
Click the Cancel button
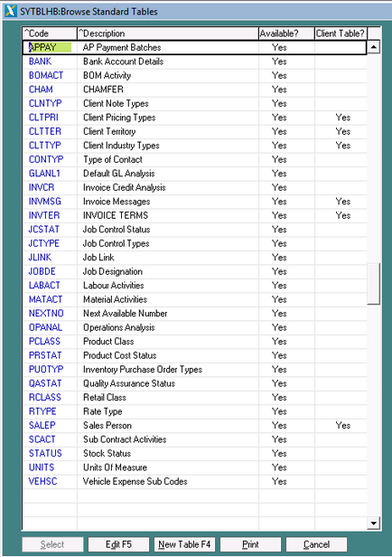[x=316, y=544]
